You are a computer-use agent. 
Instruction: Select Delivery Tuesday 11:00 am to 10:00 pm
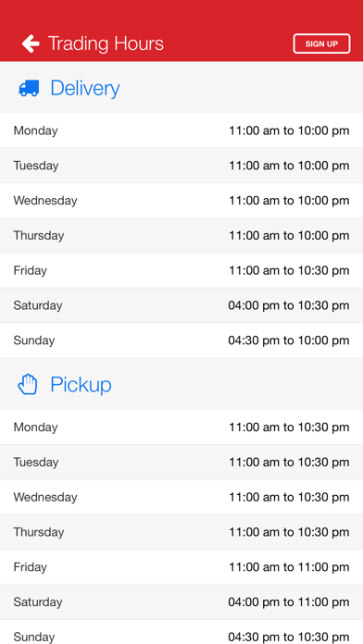coord(181,166)
